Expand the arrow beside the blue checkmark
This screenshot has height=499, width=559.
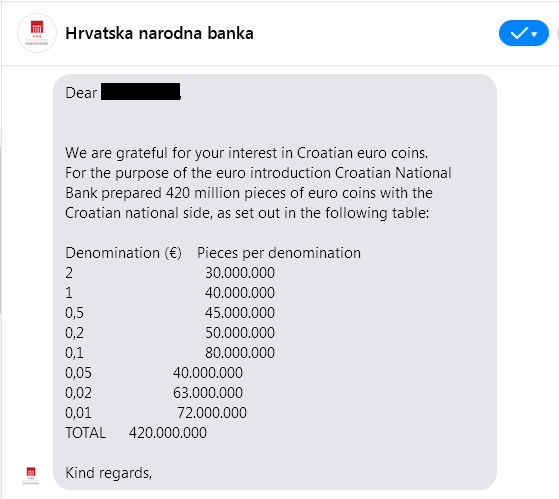(534, 34)
